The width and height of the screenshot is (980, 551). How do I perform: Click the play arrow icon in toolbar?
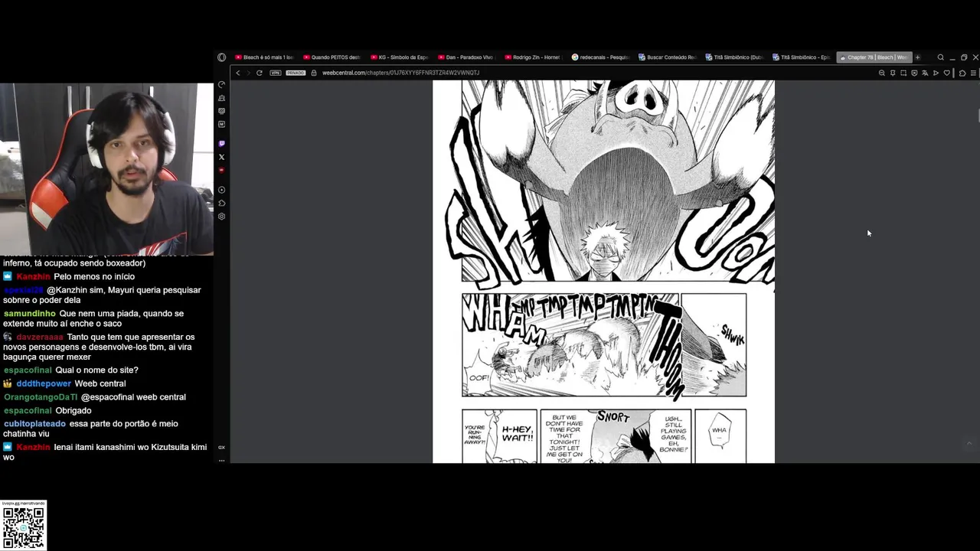pos(936,73)
